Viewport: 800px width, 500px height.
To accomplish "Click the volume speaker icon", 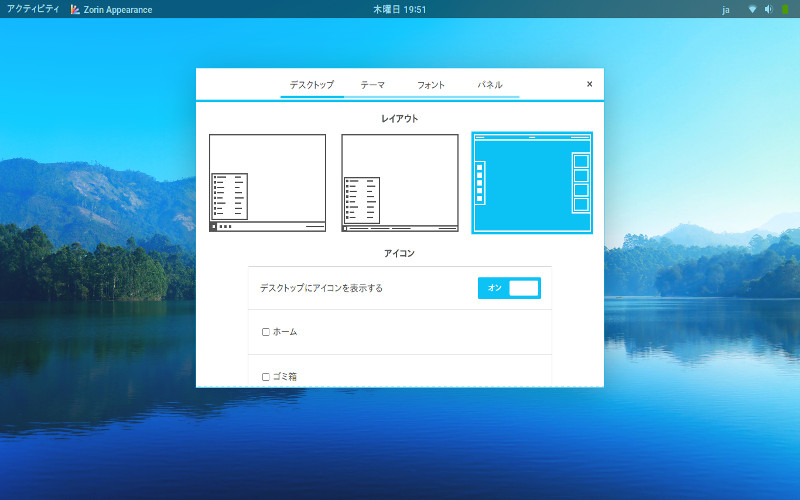I will click(x=768, y=9).
